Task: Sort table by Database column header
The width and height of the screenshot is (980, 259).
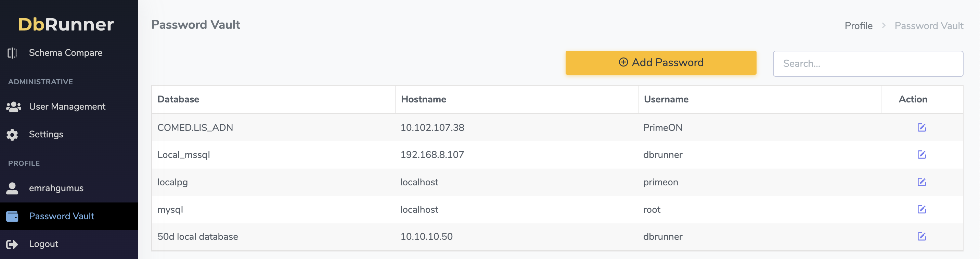Action: [178, 99]
